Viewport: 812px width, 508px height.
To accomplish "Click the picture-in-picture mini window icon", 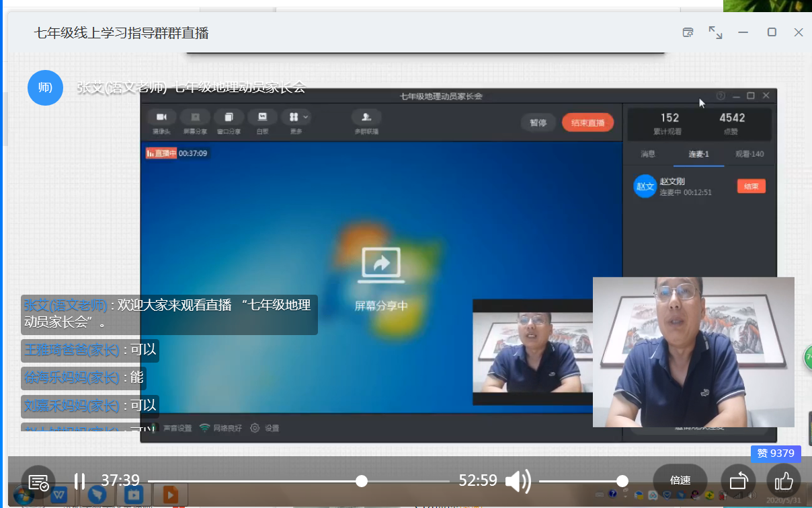I will [x=688, y=32].
